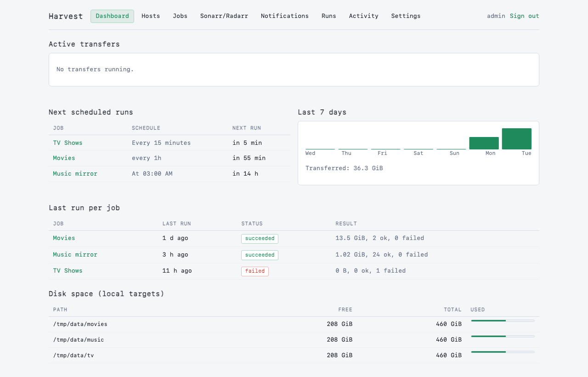
Task: View the Activity page
Action: tap(364, 16)
